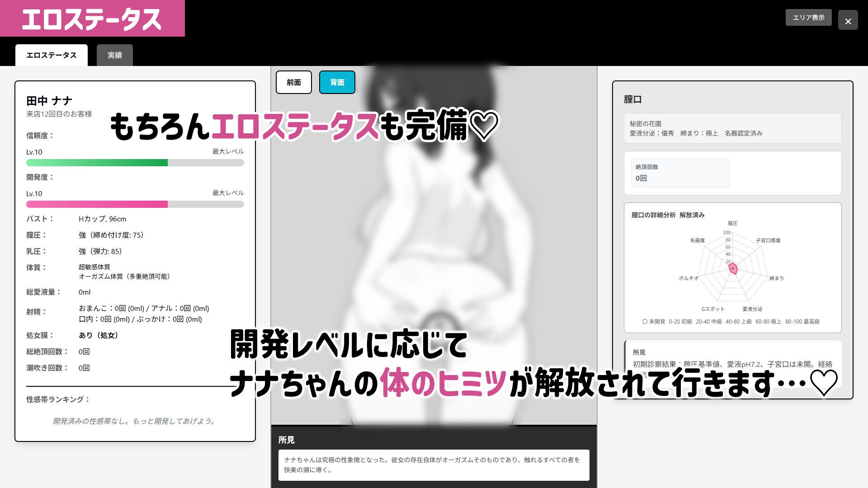The height and width of the screenshot is (488, 868).
Task: Click the 絶頂回数 counter box
Action: (681, 173)
